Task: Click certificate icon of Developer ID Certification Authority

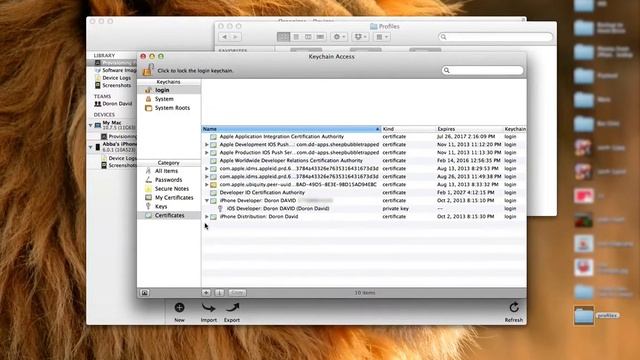Action: click(213, 193)
